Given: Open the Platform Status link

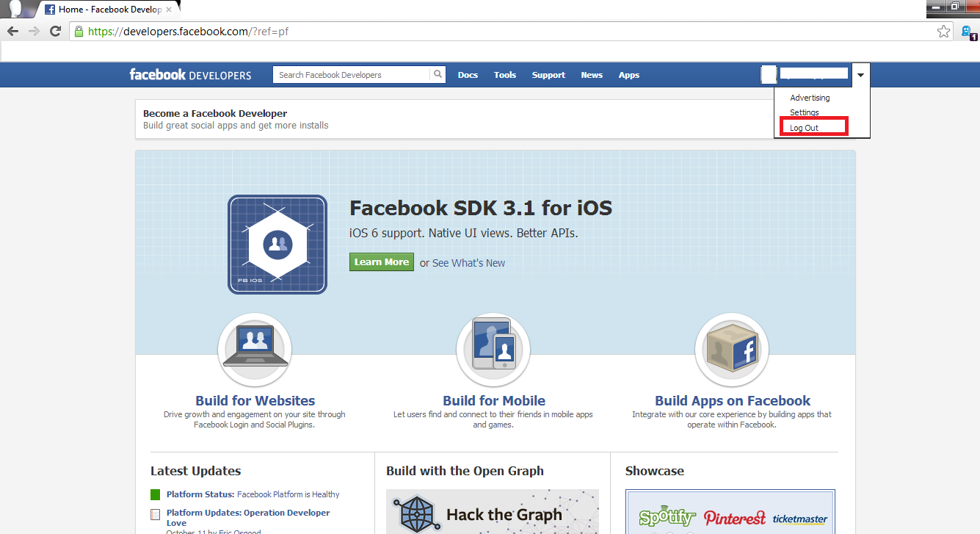Looking at the screenshot, I should coord(200,494).
